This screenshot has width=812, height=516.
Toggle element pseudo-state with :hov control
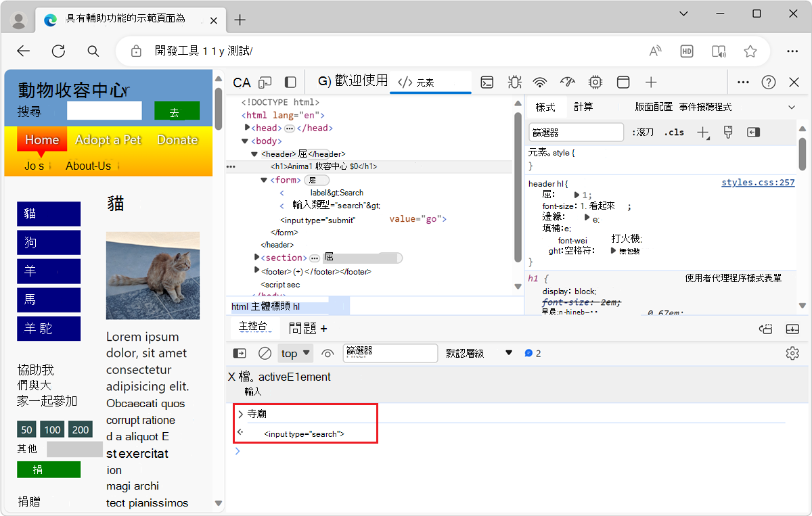click(641, 132)
